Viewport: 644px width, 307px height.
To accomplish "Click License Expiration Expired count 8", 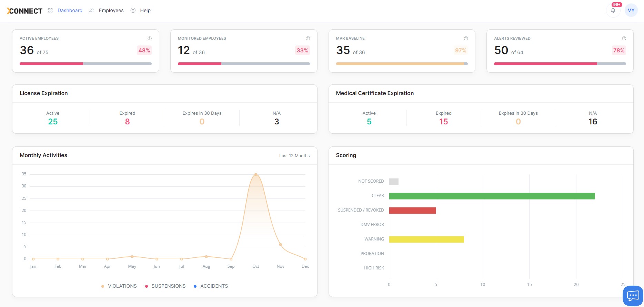I will 127,122.
